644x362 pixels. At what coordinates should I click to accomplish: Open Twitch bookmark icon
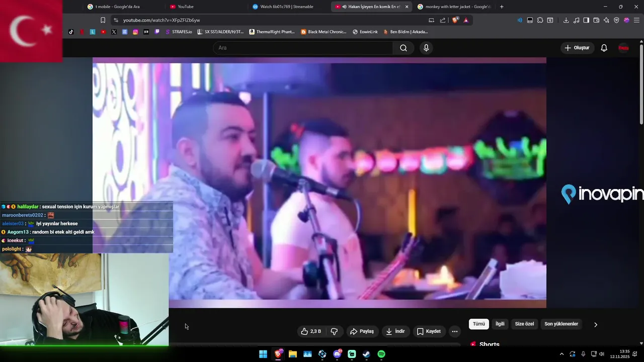coord(157,32)
